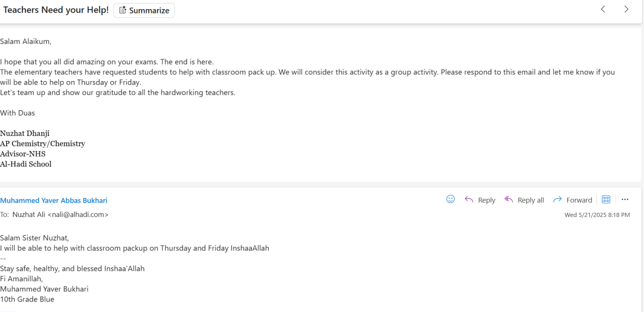
Task: Click the "Salam Alaikum," greeting line
Action: coord(26,41)
